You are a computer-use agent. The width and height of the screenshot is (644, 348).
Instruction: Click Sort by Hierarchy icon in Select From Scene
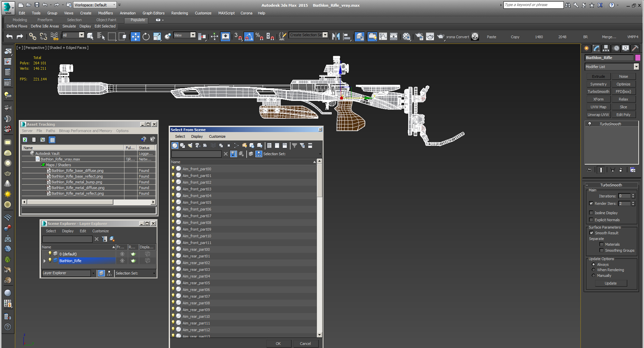click(x=259, y=154)
